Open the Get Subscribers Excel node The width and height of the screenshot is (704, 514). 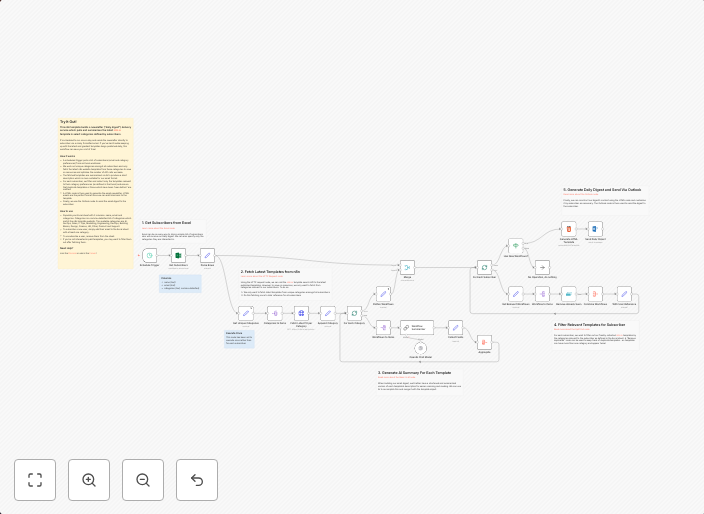click(178, 255)
